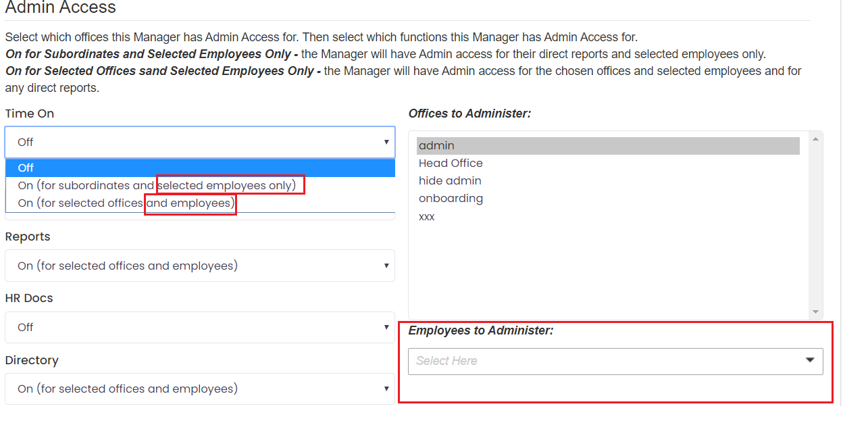Open the Time On dropdown

(199, 142)
